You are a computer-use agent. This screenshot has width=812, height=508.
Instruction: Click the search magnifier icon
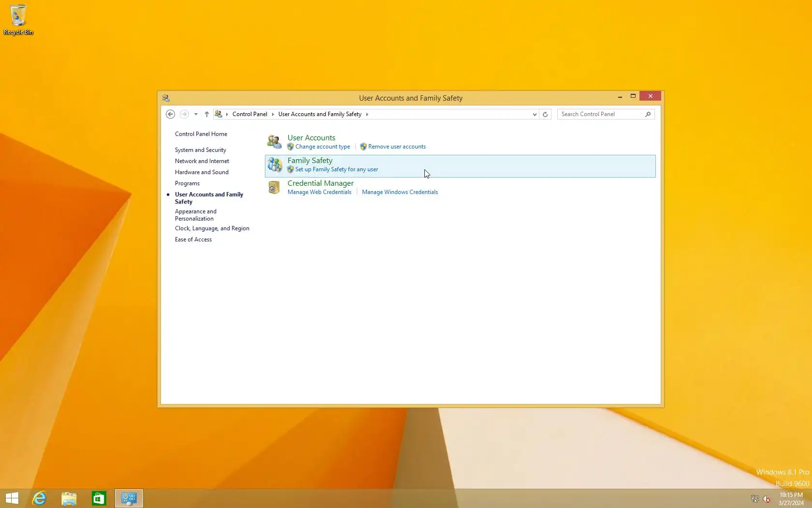648,114
